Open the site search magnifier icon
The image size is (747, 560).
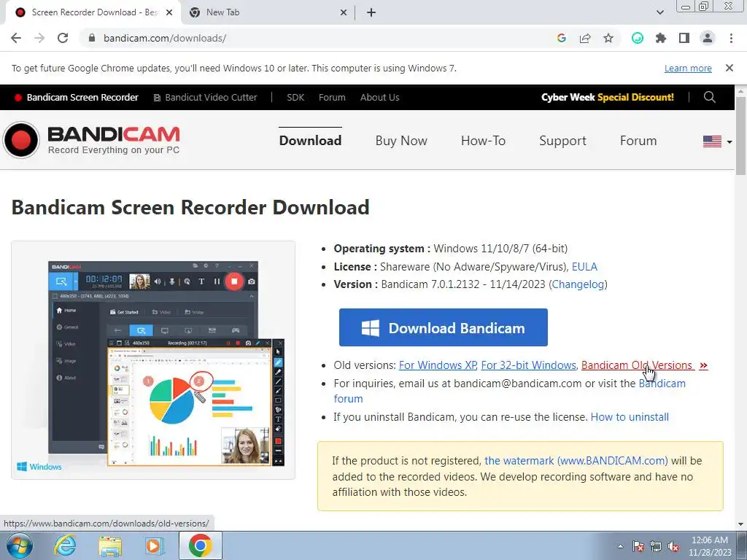coord(709,97)
